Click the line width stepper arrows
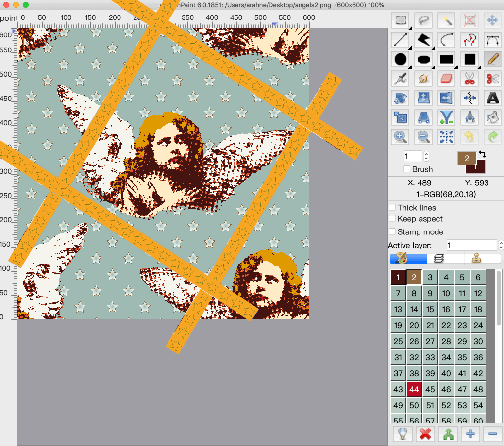Screen dimensions: 504x446 (x=426, y=156)
